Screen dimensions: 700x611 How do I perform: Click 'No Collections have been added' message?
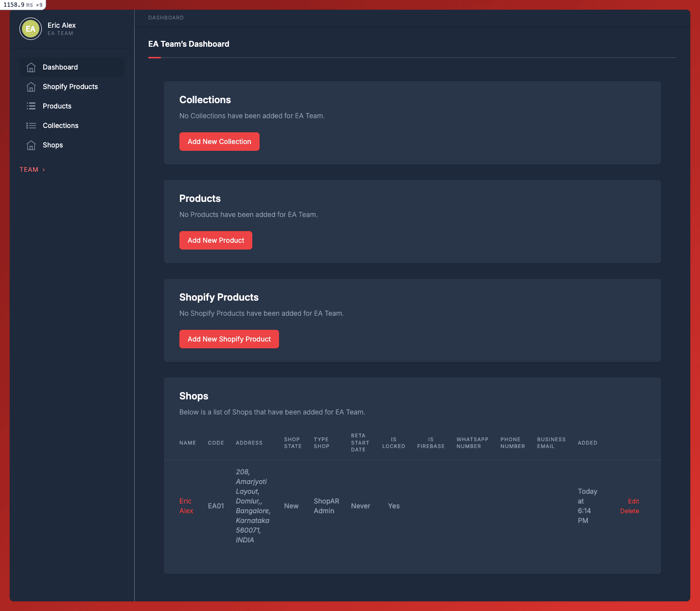[x=252, y=116]
